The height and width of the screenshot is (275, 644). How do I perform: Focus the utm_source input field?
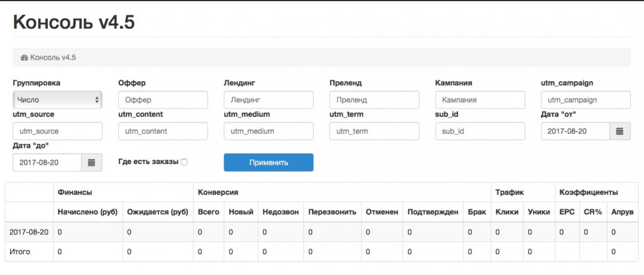pyautogui.click(x=57, y=131)
